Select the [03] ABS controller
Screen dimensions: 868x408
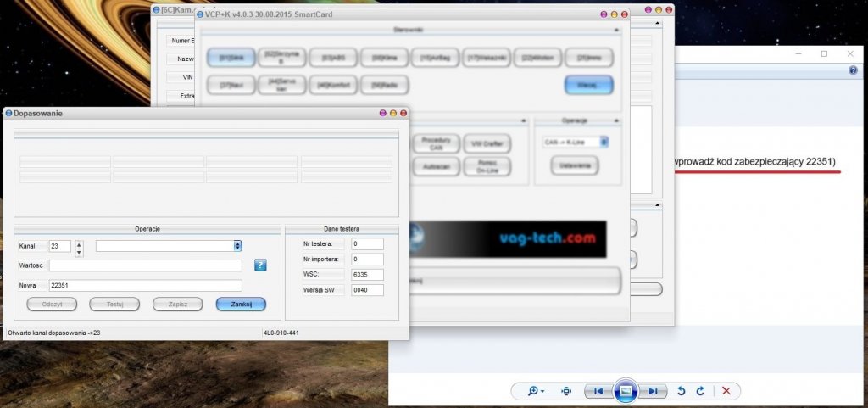(332, 58)
